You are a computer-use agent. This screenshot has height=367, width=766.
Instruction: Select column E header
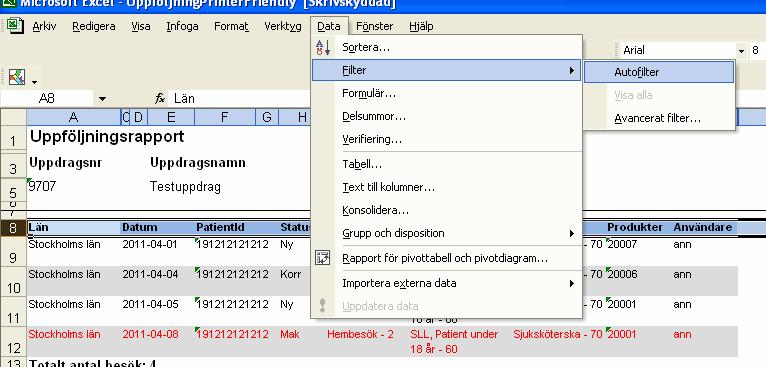pos(171,117)
